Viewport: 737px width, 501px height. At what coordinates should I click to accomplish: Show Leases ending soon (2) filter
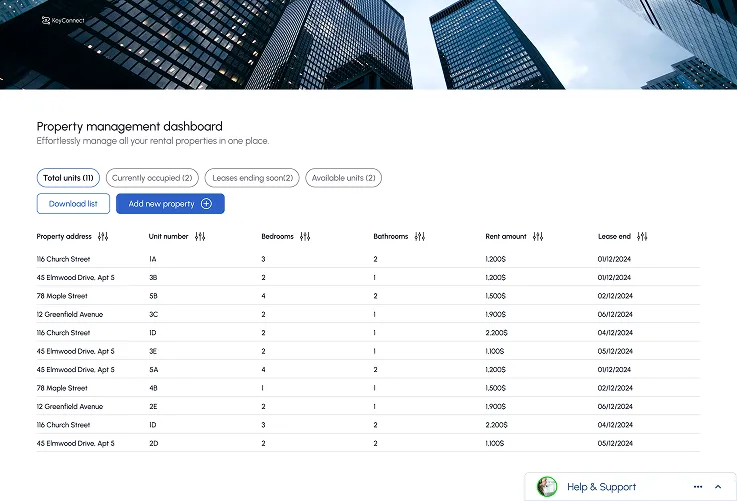(252, 178)
